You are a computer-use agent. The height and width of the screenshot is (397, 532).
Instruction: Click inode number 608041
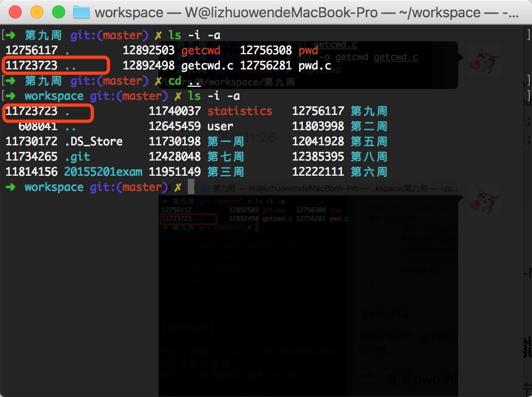(x=38, y=126)
